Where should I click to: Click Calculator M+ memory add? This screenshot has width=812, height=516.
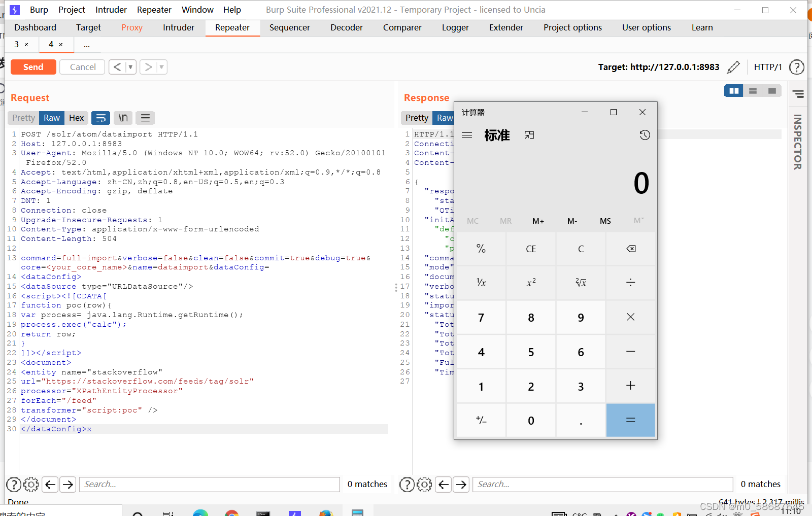538,221
